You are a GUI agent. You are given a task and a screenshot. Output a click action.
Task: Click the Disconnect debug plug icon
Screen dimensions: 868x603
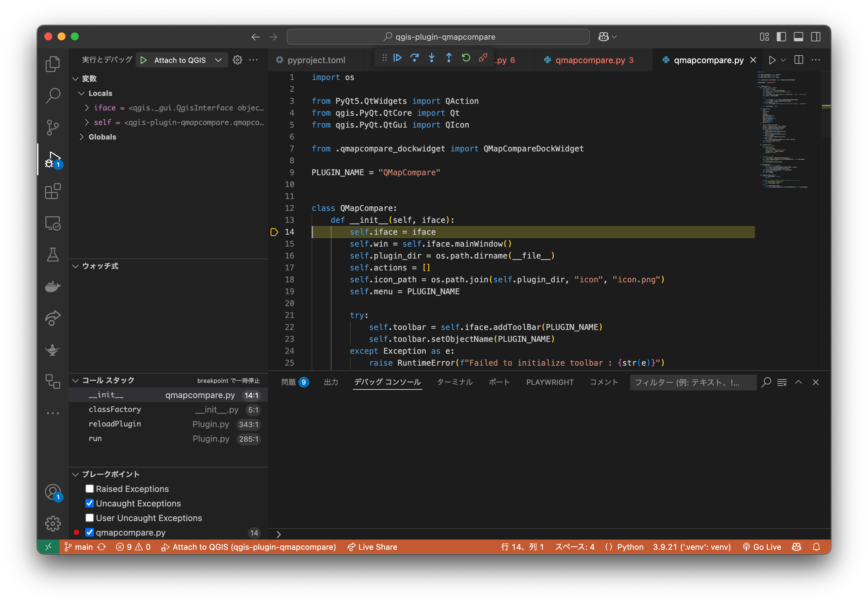tap(483, 58)
